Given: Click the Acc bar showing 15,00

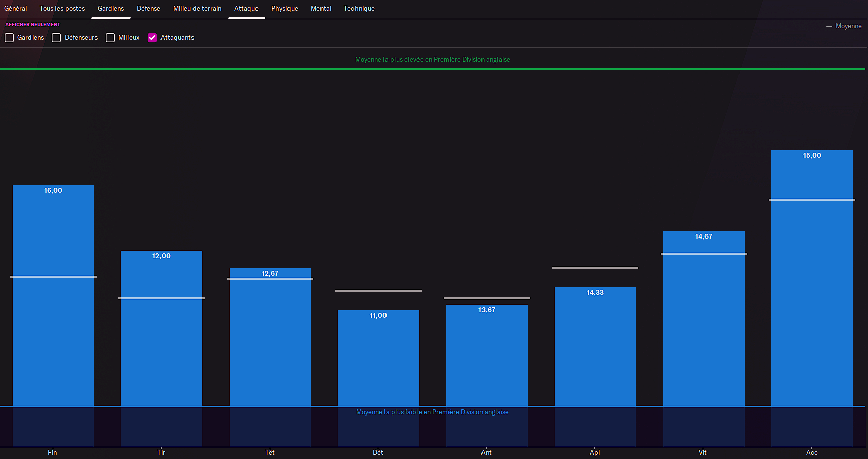Looking at the screenshot, I should [812, 278].
